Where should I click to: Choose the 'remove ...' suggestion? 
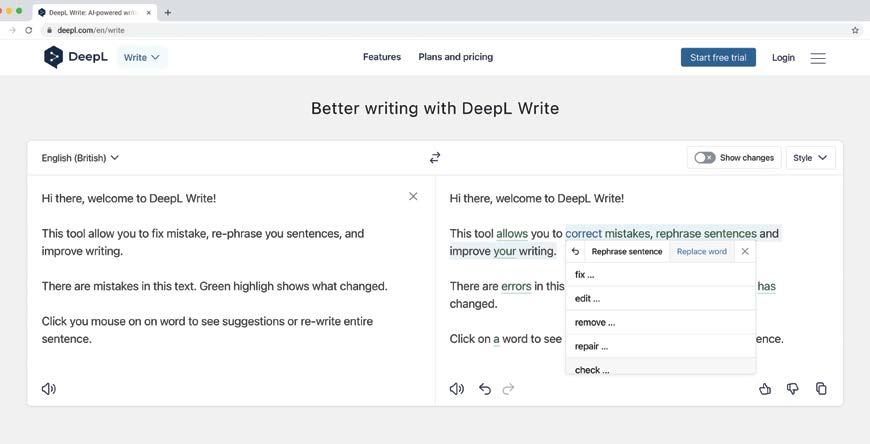click(x=660, y=322)
